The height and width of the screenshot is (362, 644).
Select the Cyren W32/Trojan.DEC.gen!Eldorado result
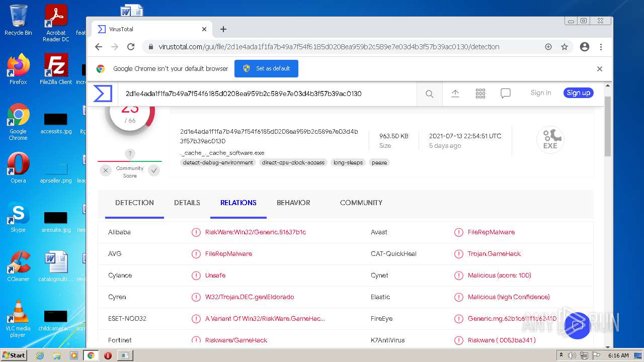coord(250,297)
